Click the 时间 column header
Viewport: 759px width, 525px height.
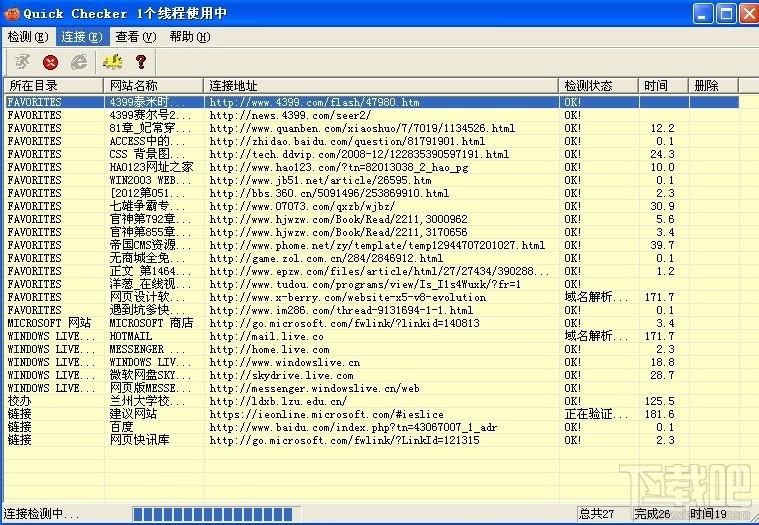[x=663, y=86]
